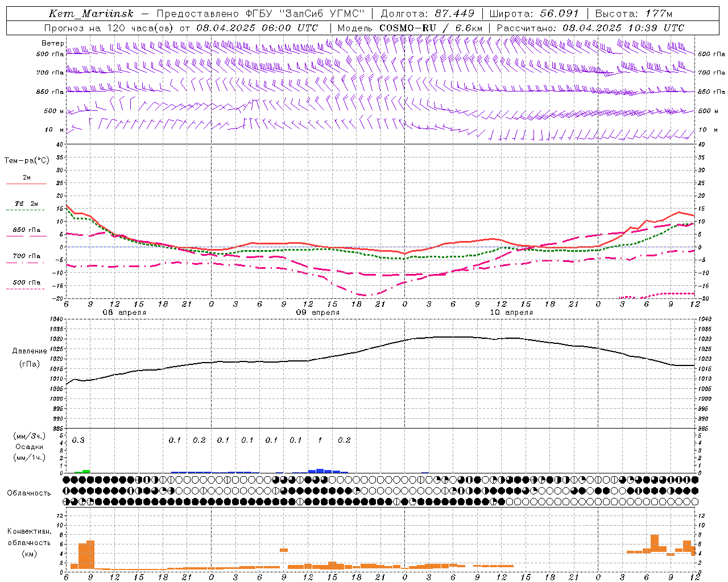
Task: Click the Широта: 56.091 latitude value
Action: (534, 14)
